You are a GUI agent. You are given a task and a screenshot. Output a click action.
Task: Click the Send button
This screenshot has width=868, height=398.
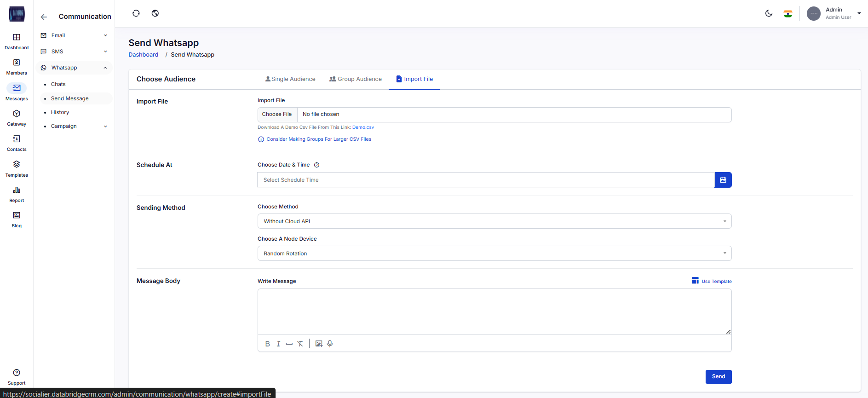pos(718,376)
